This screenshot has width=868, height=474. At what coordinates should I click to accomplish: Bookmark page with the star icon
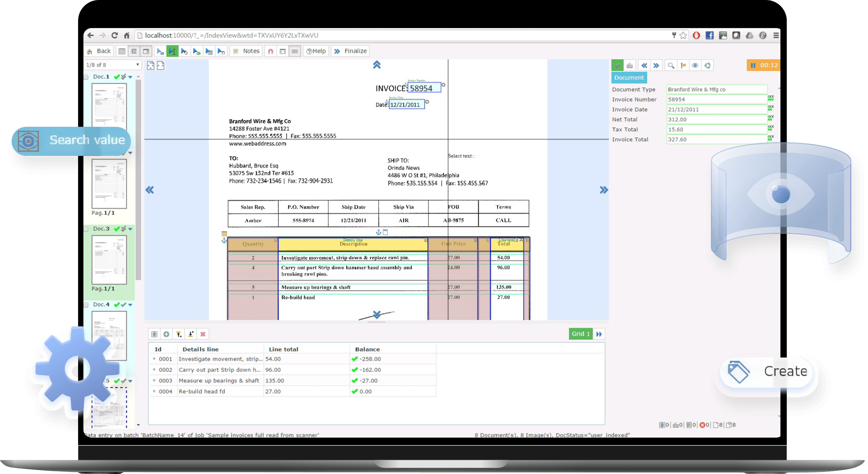pyautogui.click(x=683, y=36)
